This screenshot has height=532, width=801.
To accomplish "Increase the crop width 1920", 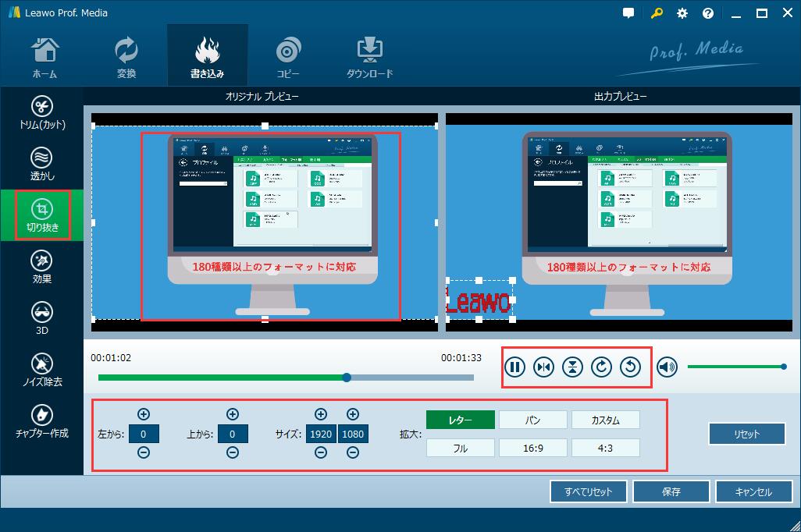I will coord(321,414).
